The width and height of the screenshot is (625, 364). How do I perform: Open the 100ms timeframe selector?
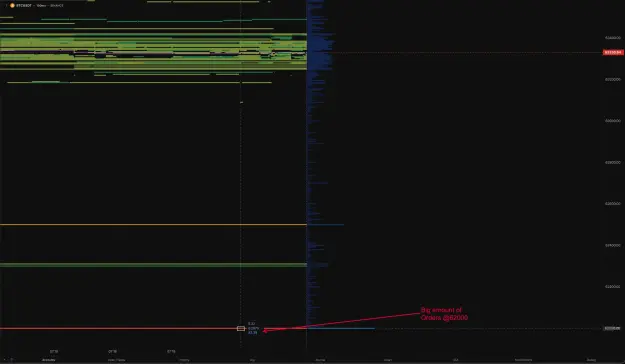(x=41, y=6)
